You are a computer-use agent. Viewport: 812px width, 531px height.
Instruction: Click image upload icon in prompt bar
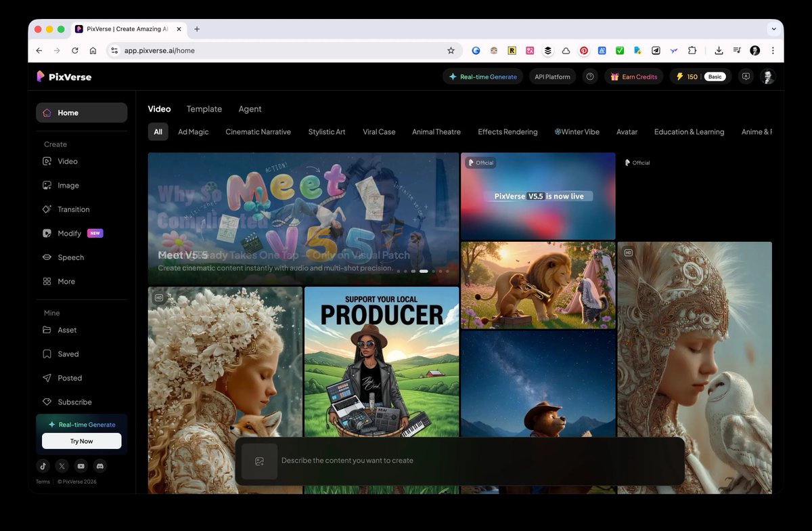point(259,461)
